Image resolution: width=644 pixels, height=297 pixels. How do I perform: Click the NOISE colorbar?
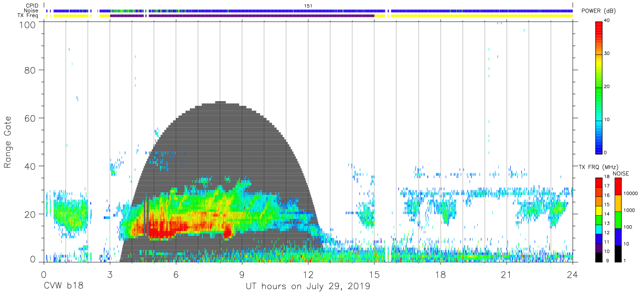pos(618,219)
